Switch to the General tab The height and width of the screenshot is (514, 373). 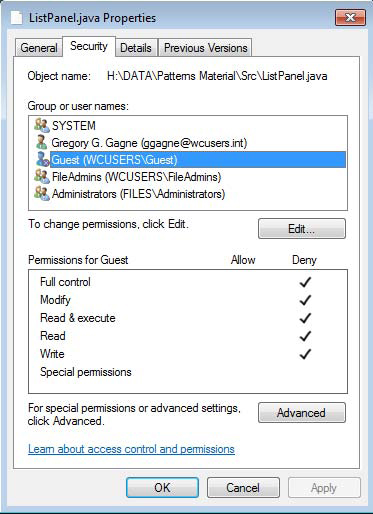(x=39, y=48)
